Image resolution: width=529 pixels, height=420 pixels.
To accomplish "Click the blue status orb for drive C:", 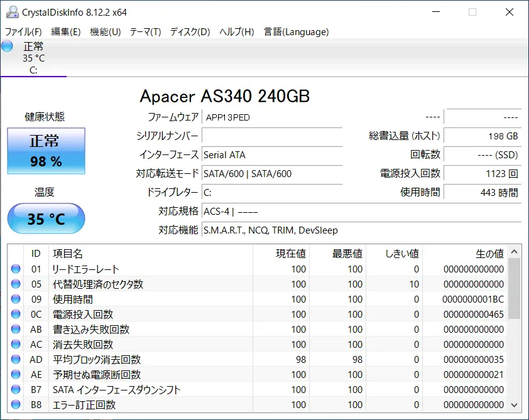I will coord(7,46).
